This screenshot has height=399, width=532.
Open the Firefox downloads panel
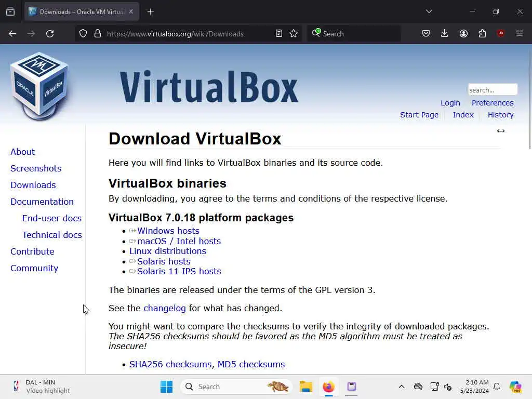[x=445, y=33]
